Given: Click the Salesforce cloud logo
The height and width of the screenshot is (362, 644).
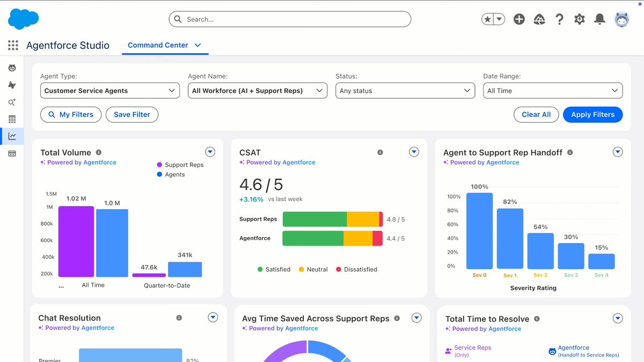Looking at the screenshot, I should [23, 19].
